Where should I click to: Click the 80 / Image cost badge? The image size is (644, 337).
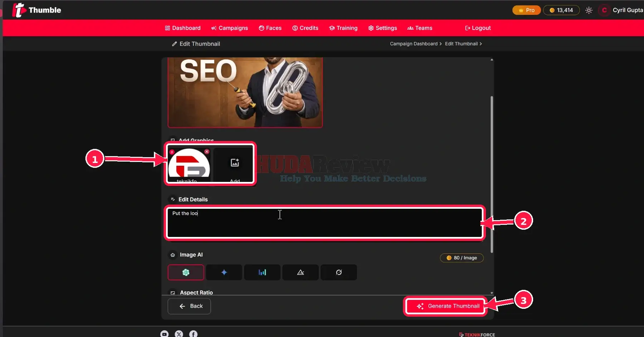point(462,258)
